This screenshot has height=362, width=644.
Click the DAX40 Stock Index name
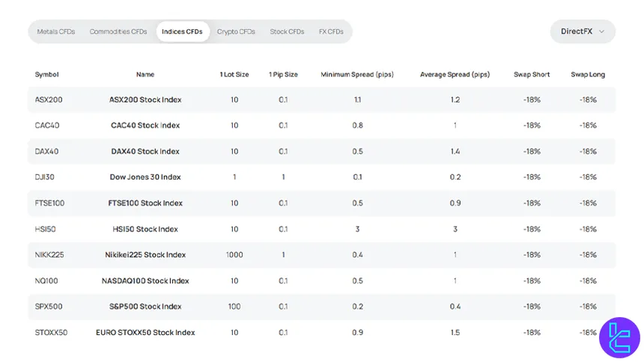pyautogui.click(x=145, y=151)
